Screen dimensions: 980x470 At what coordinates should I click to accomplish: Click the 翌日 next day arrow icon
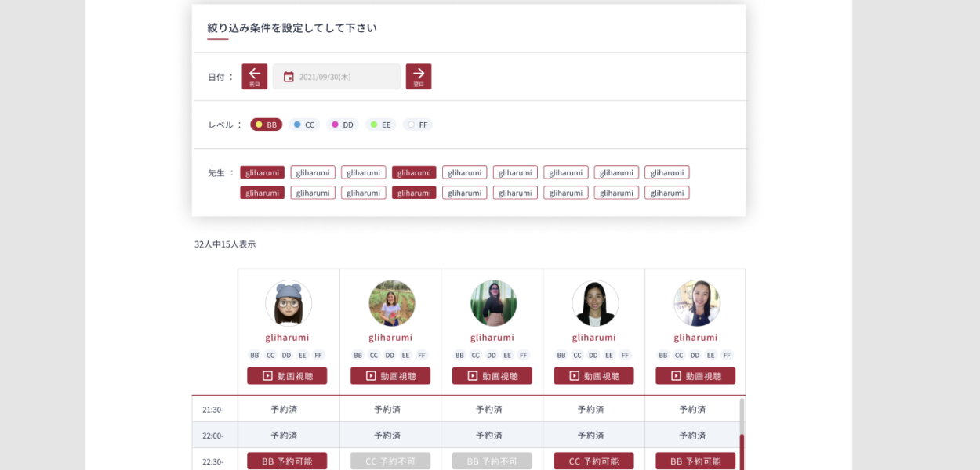coord(419,76)
